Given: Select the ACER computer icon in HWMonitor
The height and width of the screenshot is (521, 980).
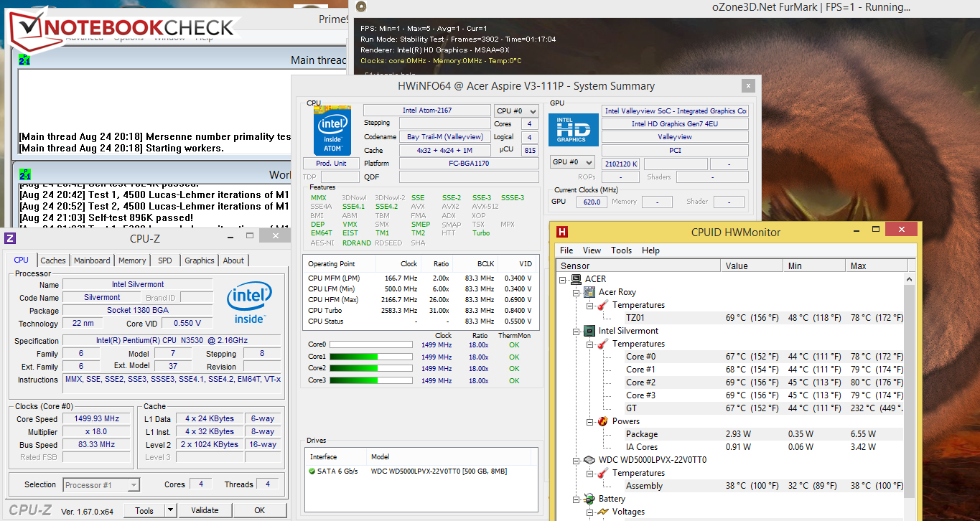Looking at the screenshot, I should coord(575,279).
